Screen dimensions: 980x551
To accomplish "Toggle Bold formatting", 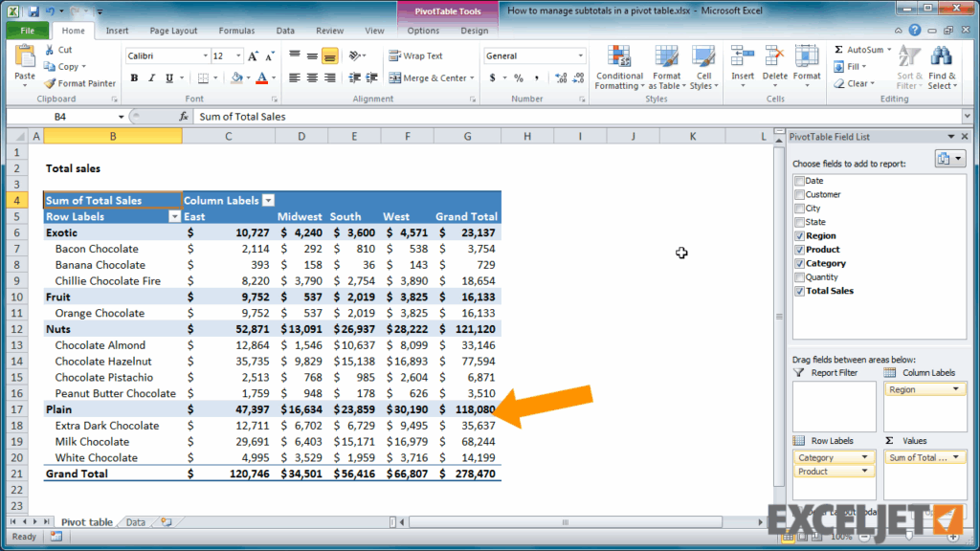I will coord(134,78).
